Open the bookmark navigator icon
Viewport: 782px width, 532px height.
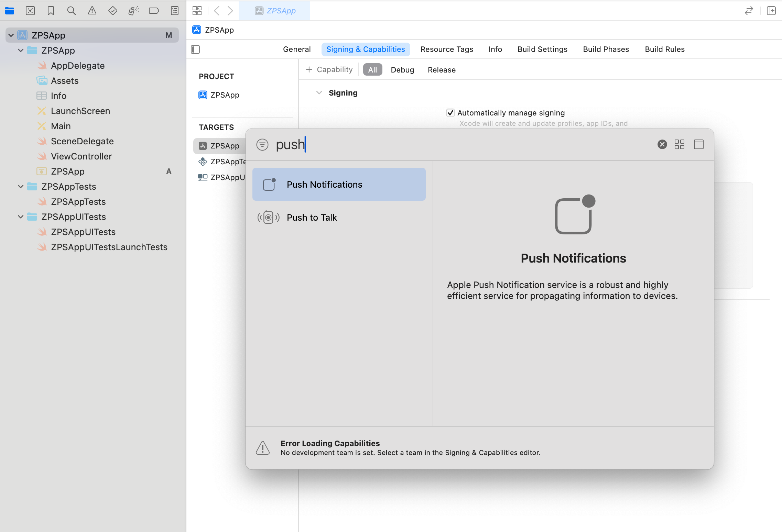(51, 11)
